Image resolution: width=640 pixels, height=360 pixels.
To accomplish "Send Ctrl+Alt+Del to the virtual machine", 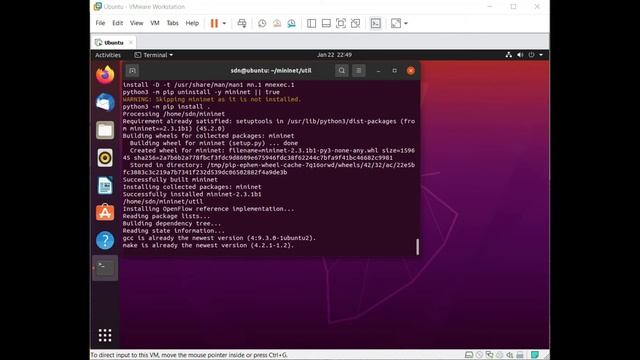I will coord(242,23).
